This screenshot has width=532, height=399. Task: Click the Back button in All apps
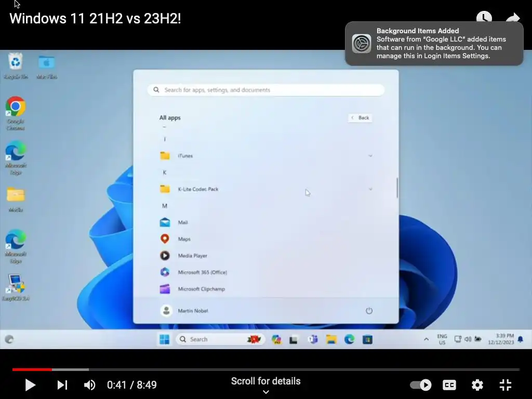point(361,118)
